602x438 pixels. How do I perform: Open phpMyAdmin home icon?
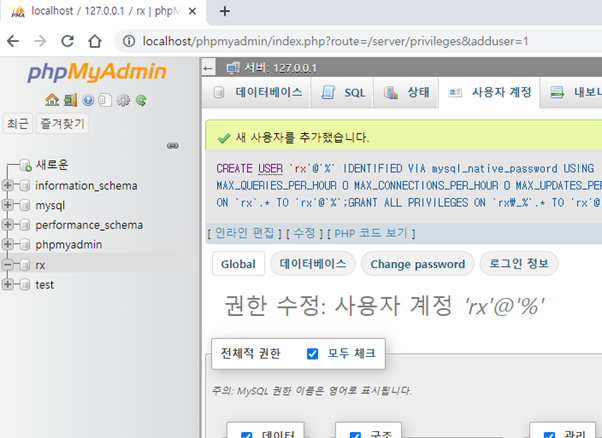coord(52,101)
